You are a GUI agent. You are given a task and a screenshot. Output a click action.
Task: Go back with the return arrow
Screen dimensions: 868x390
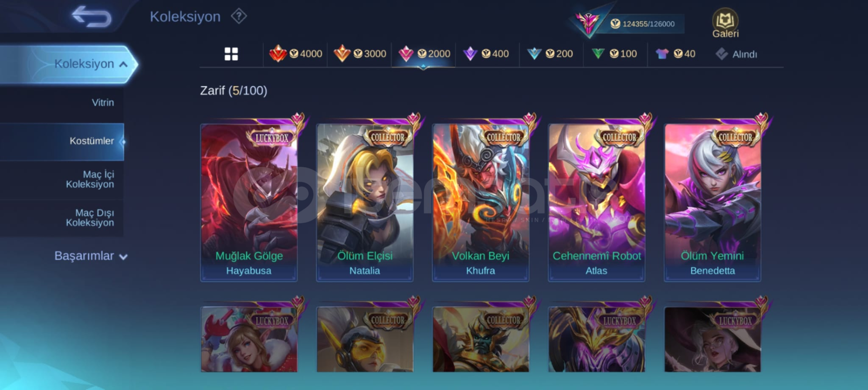91,17
